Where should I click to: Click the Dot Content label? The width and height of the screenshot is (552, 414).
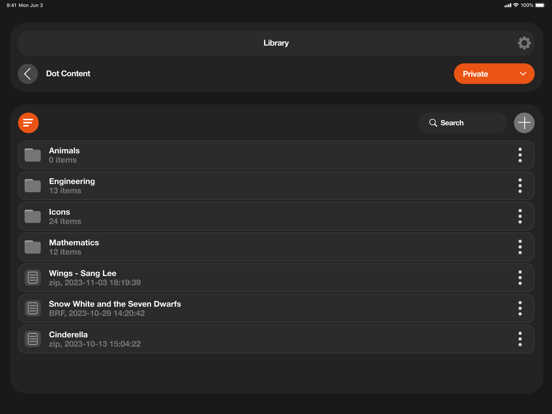click(x=68, y=74)
